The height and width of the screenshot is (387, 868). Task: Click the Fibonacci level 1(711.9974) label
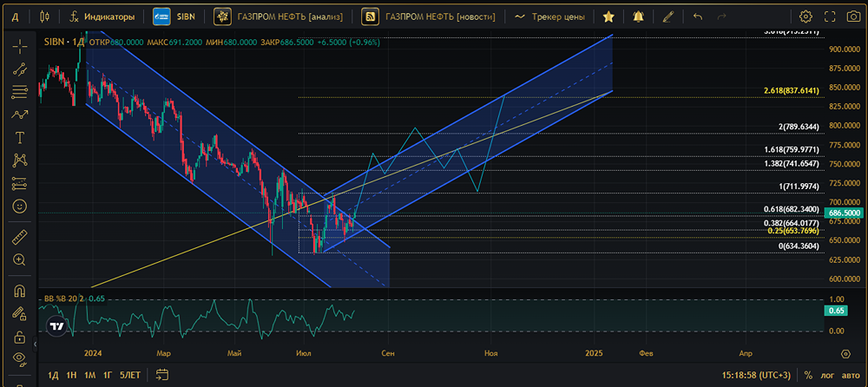[x=799, y=186]
